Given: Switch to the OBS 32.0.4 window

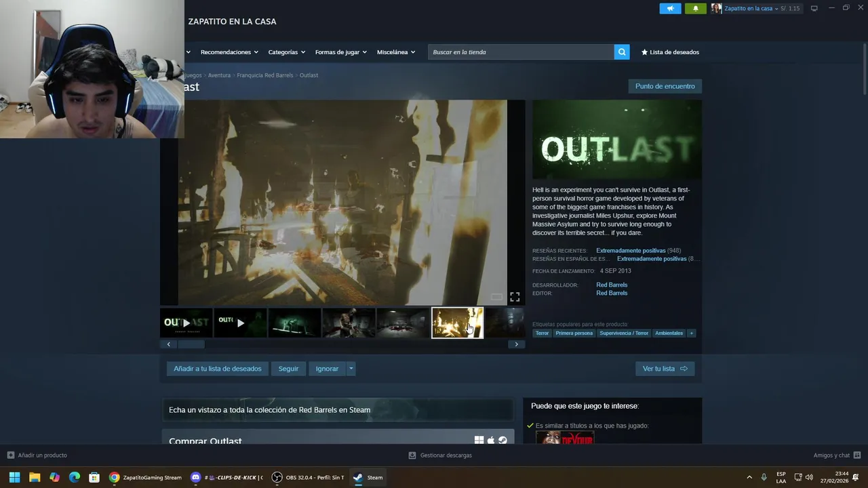Looking at the screenshot, I should [309, 477].
